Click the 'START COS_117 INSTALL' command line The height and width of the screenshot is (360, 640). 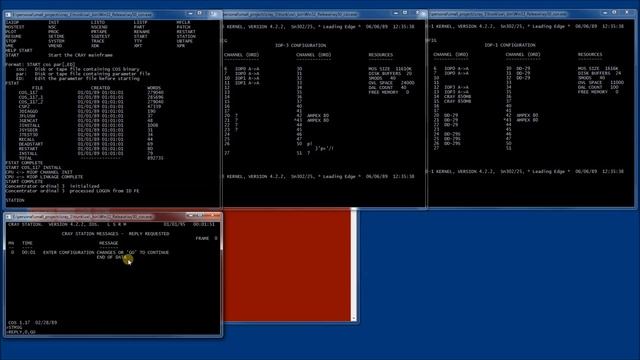(33, 168)
